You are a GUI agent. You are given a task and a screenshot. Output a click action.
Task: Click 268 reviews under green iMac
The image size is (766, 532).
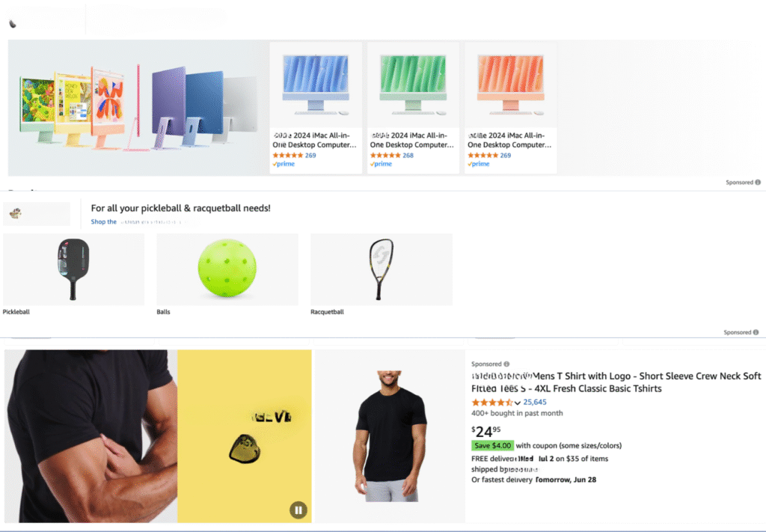(408, 156)
